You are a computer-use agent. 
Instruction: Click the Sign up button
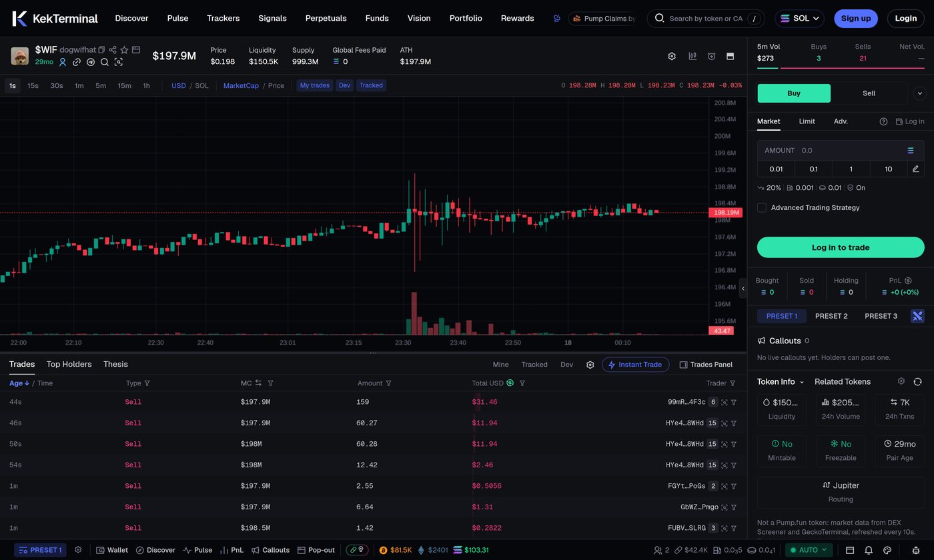tap(856, 19)
